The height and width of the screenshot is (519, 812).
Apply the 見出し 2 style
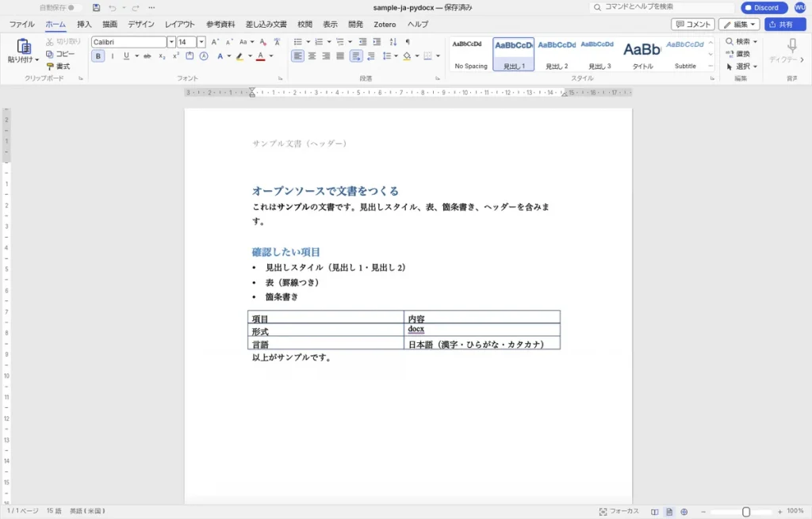557,55
